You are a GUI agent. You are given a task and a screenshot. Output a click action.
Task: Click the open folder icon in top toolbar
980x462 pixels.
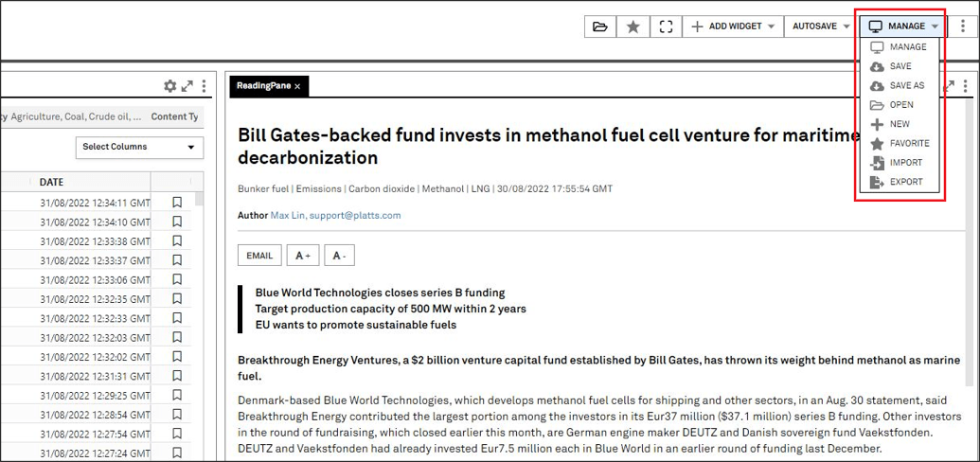(600, 27)
